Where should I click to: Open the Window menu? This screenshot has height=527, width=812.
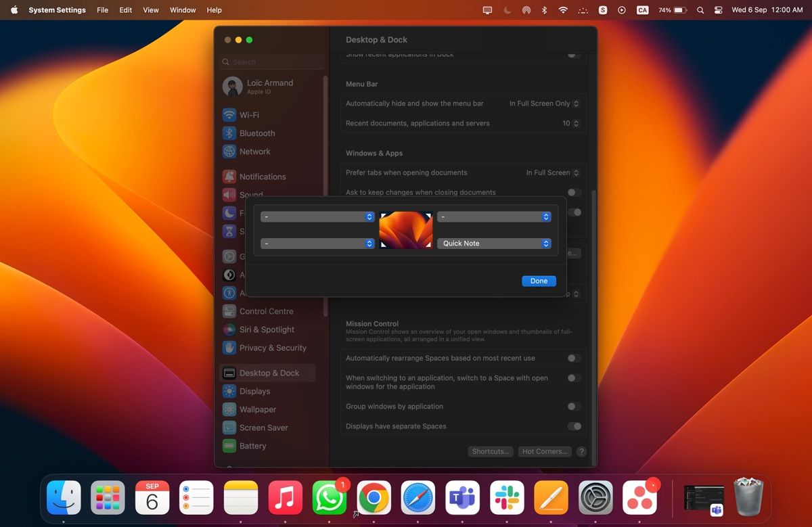[182, 9]
